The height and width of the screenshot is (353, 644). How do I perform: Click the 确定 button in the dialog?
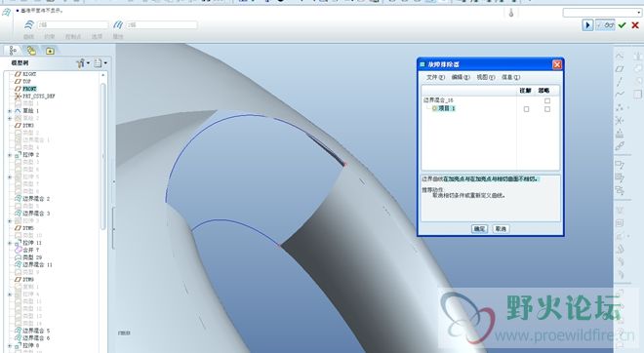pyautogui.click(x=479, y=228)
